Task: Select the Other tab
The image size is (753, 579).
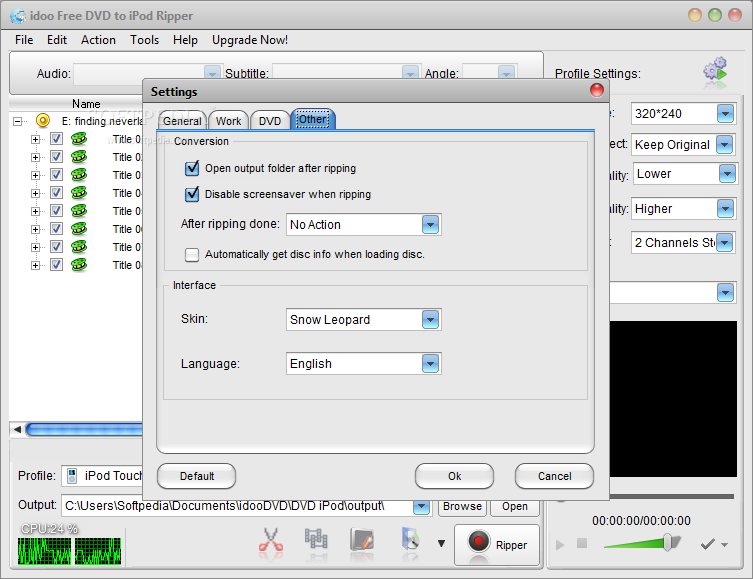Action: (x=313, y=120)
